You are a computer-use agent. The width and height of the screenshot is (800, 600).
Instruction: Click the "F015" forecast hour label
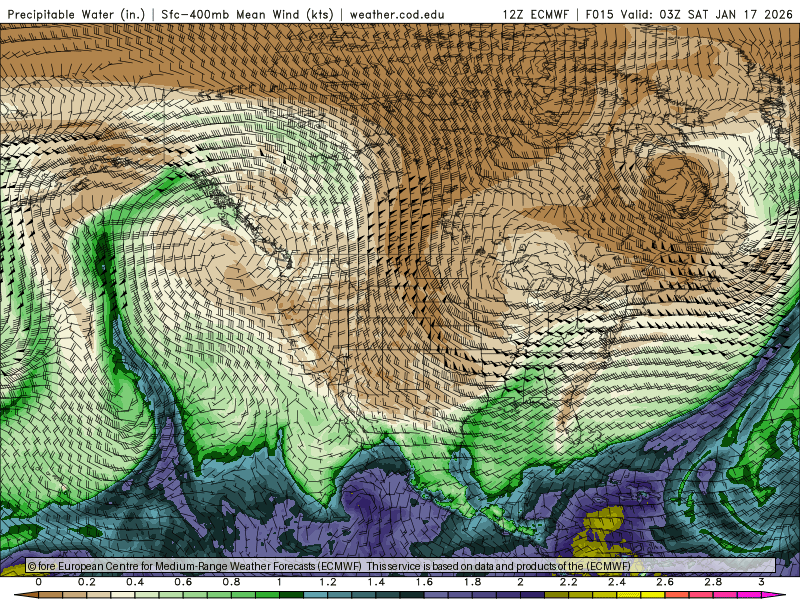pos(599,14)
